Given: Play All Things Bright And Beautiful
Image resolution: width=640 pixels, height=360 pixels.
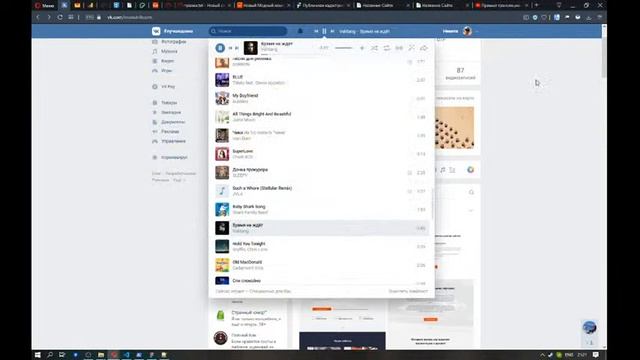Looking at the screenshot, I should [321, 117].
